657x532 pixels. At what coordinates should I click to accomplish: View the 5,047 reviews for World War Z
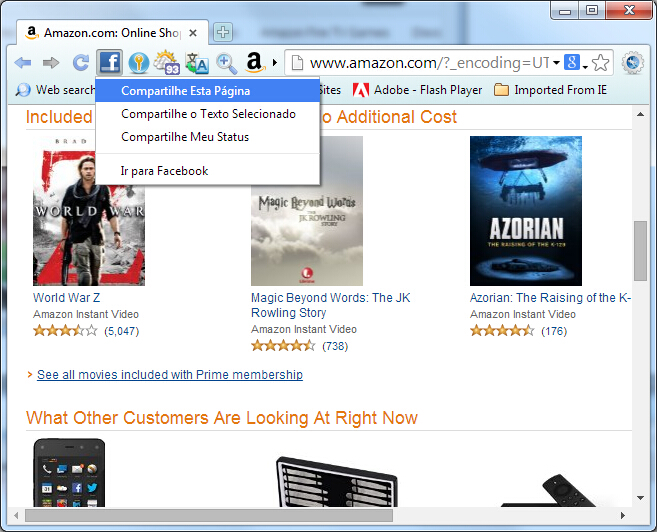122,331
